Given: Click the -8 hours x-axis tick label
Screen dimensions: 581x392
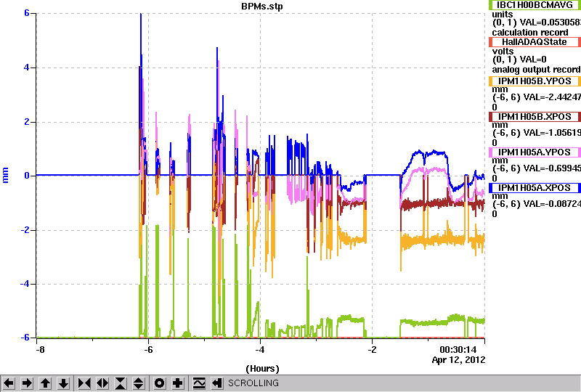Looking at the screenshot, I should point(40,350).
